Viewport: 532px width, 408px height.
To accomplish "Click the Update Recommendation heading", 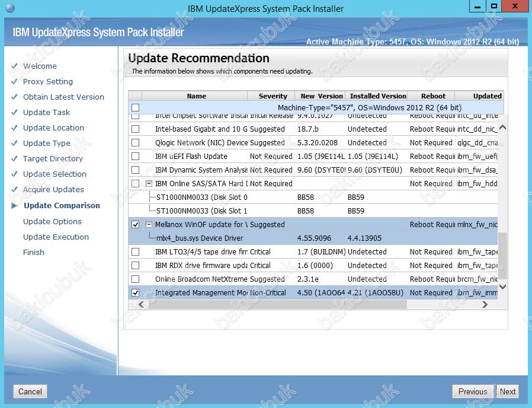I will [x=198, y=58].
